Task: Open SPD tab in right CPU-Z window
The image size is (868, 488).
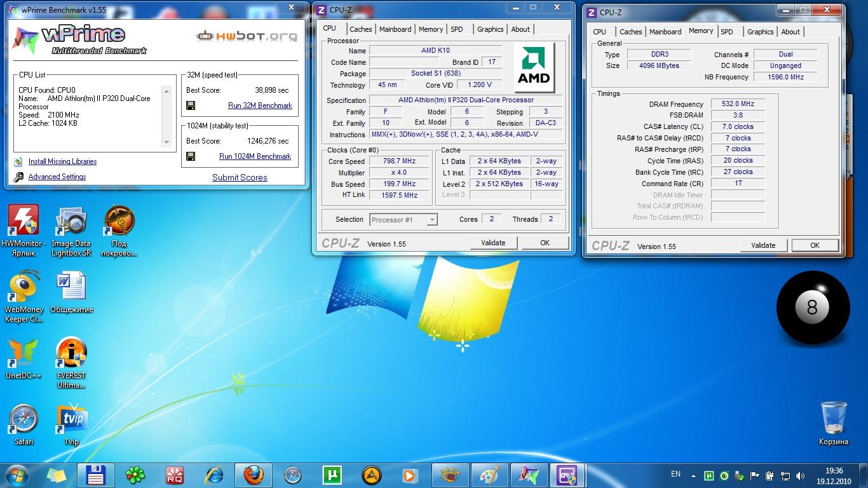Action: pyautogui.click(x=727, y=32)
